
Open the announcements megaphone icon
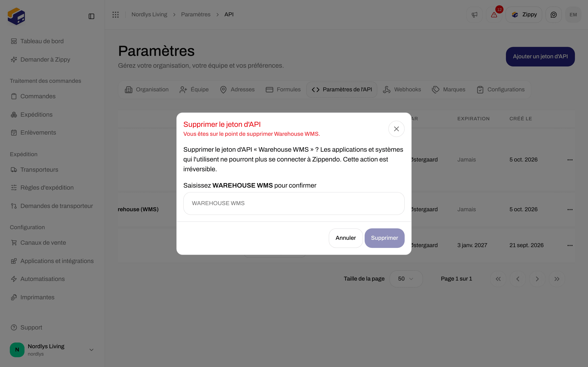tap(474, 15)
